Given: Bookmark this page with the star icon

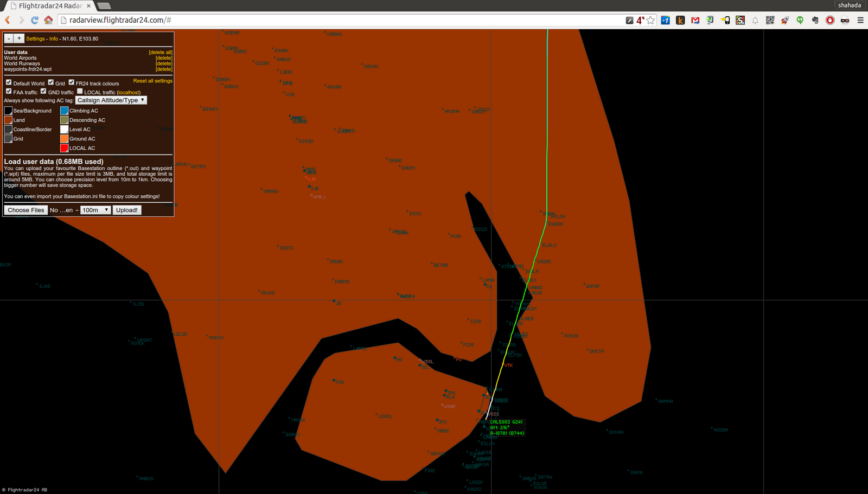Looking at the screenshot, I should click(650, 20).
